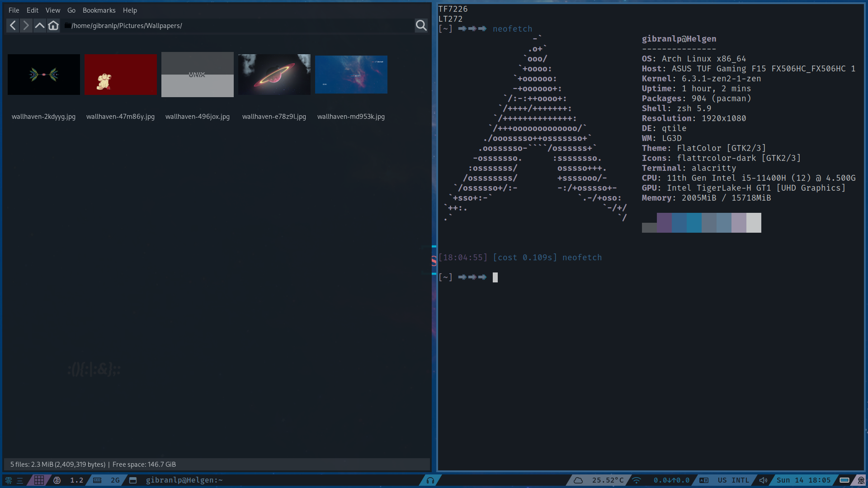Click the weather cloud icon
Image resolution: width=868 pixels, height=488 pixels.
pos(578,480)
